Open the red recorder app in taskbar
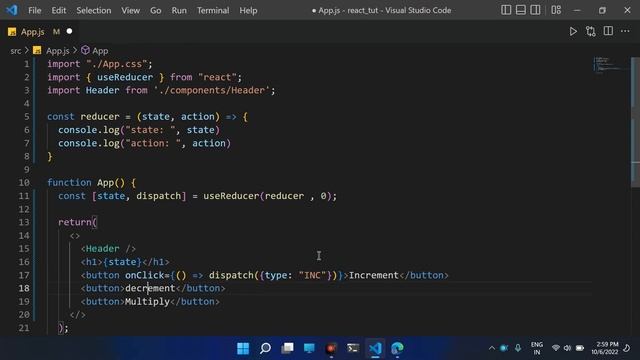 (331, 348)
